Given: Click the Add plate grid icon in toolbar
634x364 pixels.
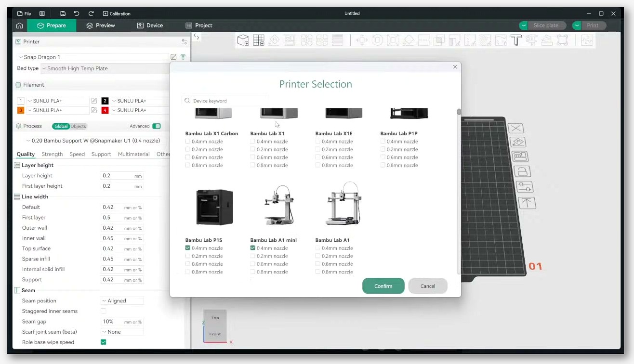Looking at the screenshot, I should [259, 40].
